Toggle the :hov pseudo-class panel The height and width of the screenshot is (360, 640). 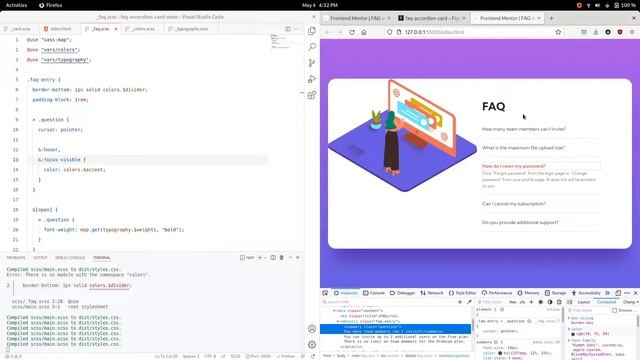click(513, 302)
